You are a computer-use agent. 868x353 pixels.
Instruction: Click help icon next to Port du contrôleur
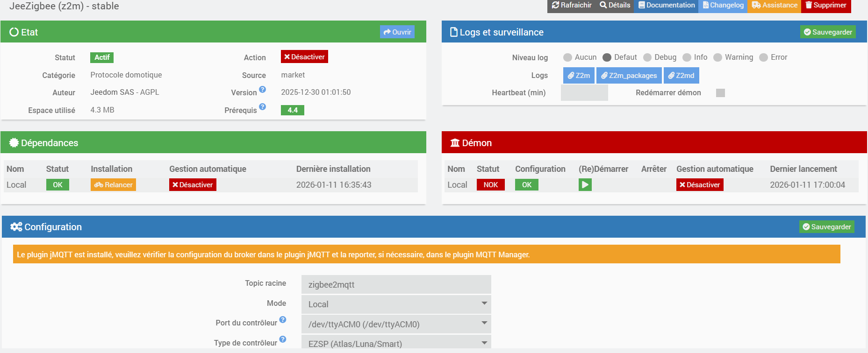[x=282, y=320]
